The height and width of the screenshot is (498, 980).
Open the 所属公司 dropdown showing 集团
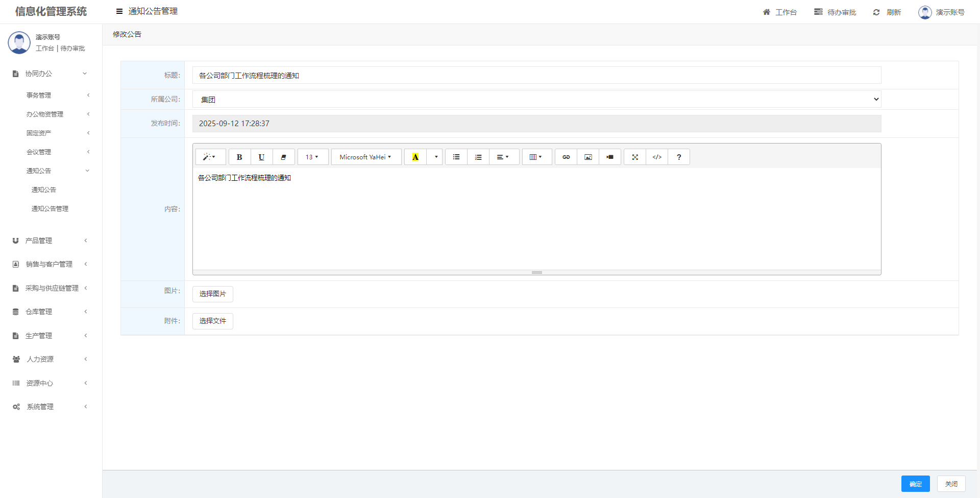click(x=536, y=100)
